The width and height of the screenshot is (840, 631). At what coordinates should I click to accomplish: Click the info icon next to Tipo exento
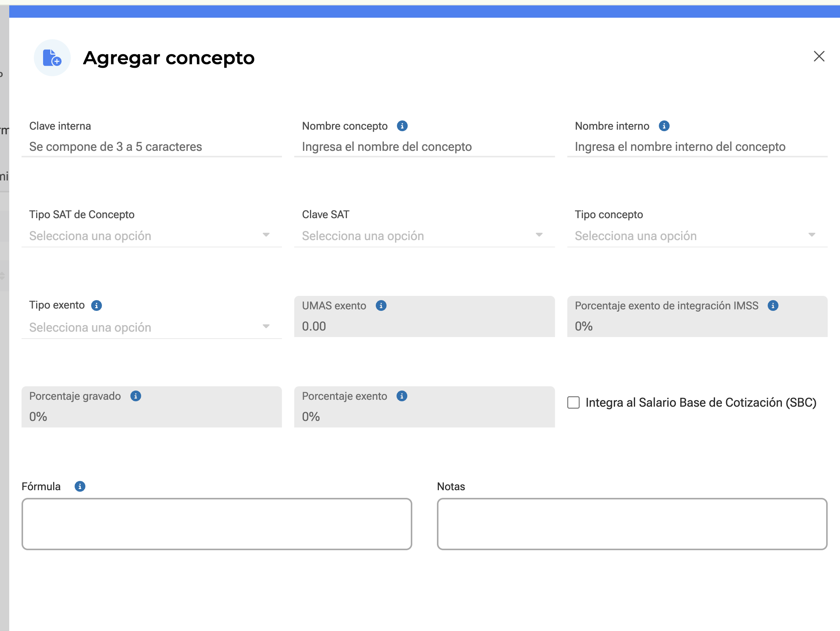97,305
